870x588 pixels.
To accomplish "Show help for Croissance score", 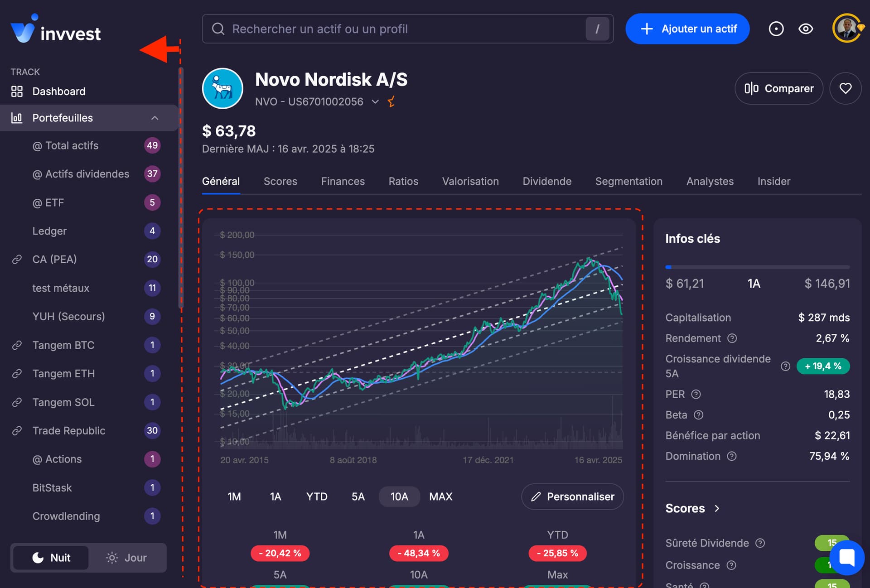I will coord(731,565).
